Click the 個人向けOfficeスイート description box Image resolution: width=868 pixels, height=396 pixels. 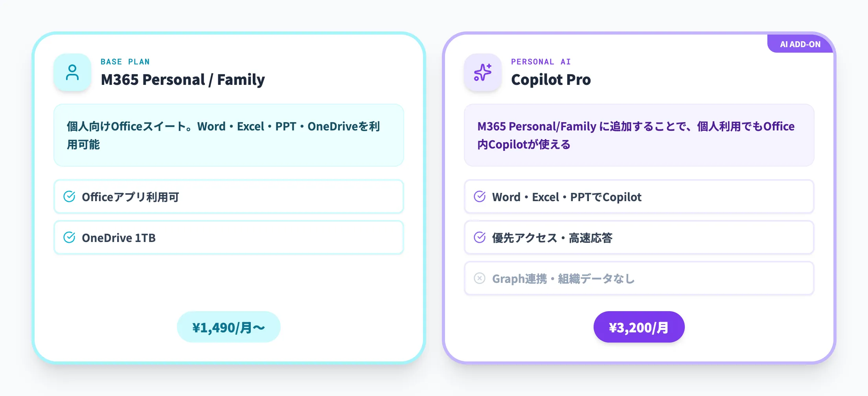[228, 135]
